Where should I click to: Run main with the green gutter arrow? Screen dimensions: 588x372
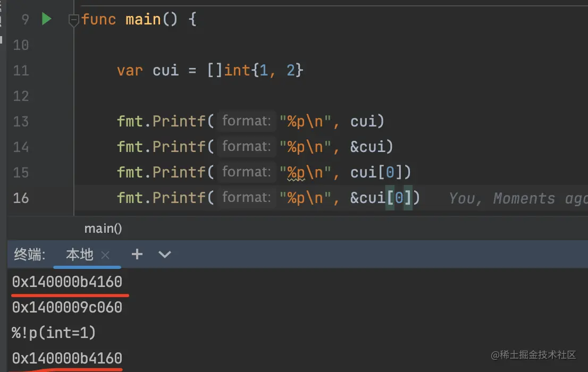pos(46,19)
